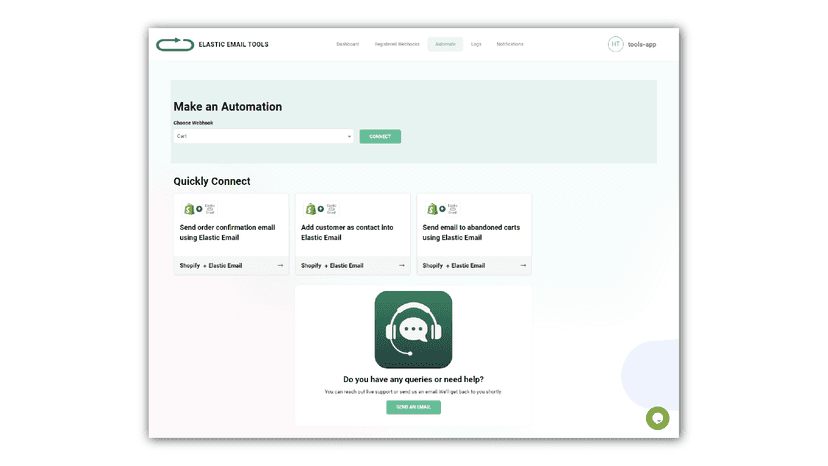Click the Elastic Email Tools brand text
The height and width of the screenshot is (466, 828).
[233, 44]
